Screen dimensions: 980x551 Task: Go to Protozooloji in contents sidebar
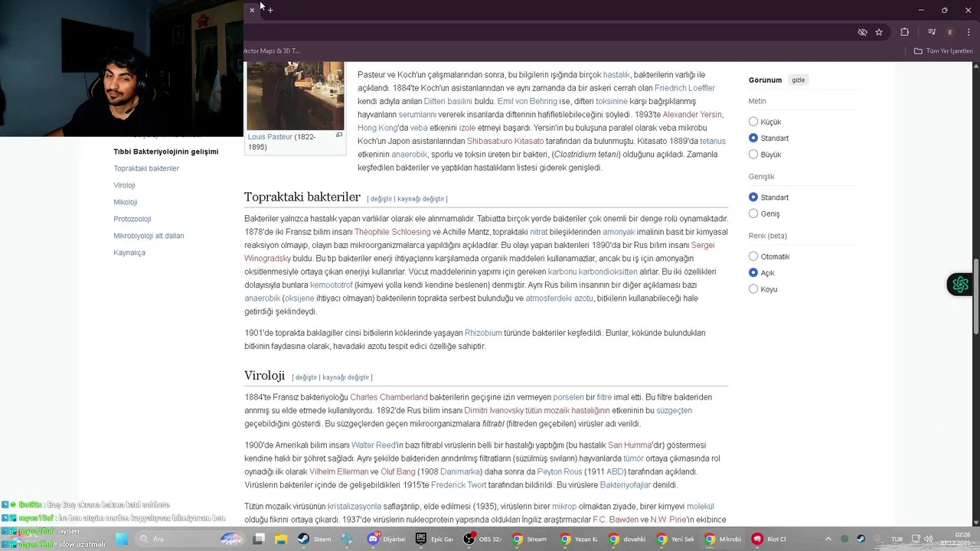pyautogui.click(x=132, y=219)
